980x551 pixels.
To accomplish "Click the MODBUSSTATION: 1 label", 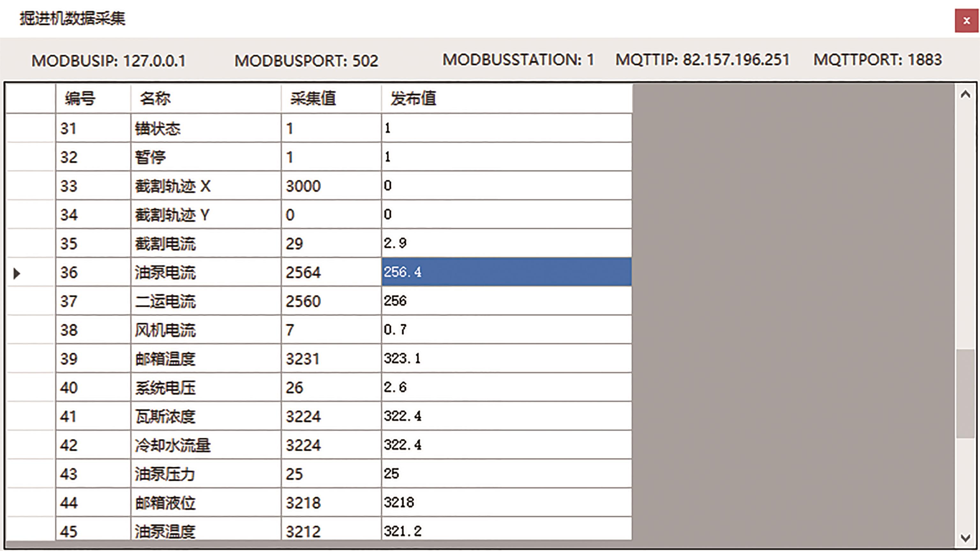I will 518,60.
